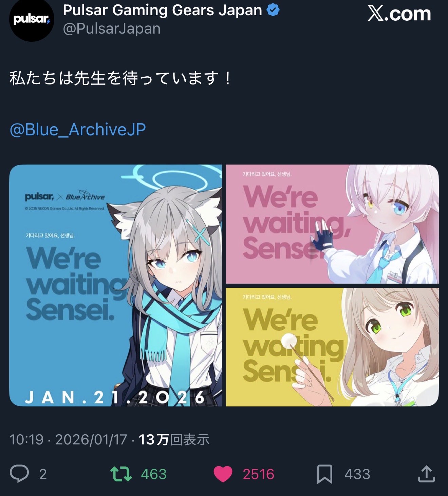This screenshot has width=448, height=496.
Task: Click the X.com logo
Action: (x=399, y=14)
